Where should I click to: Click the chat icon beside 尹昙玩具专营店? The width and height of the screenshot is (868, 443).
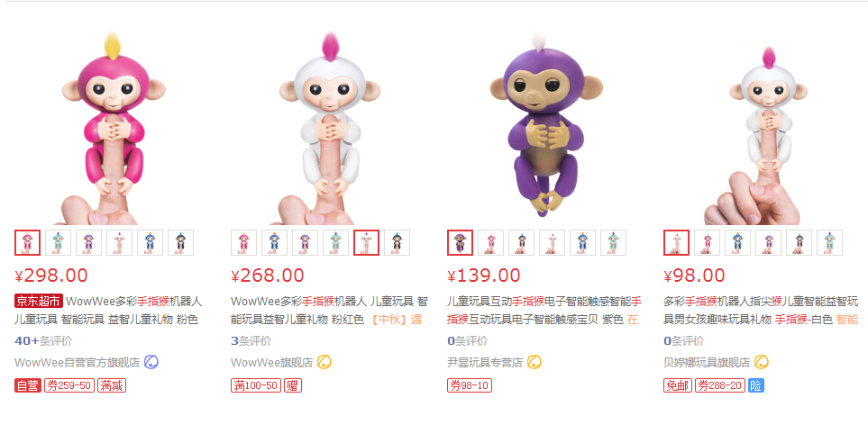click(x=535, y=362)
